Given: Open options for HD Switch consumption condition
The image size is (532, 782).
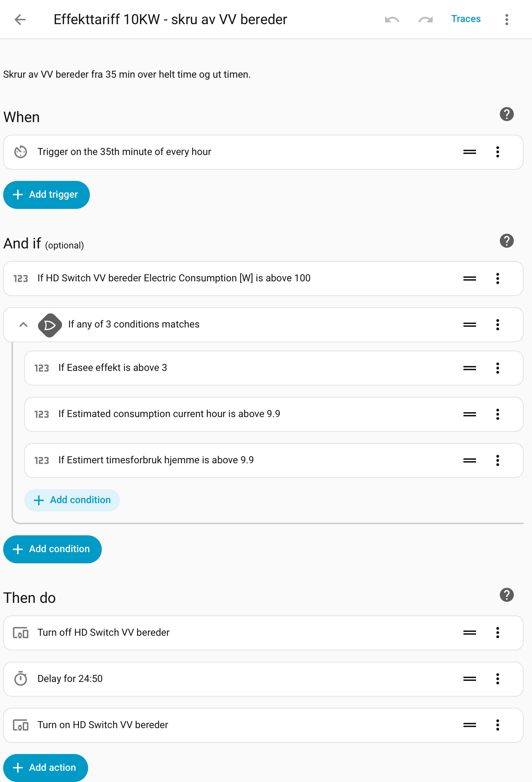Looking at the screenshot, I should 497,279.
